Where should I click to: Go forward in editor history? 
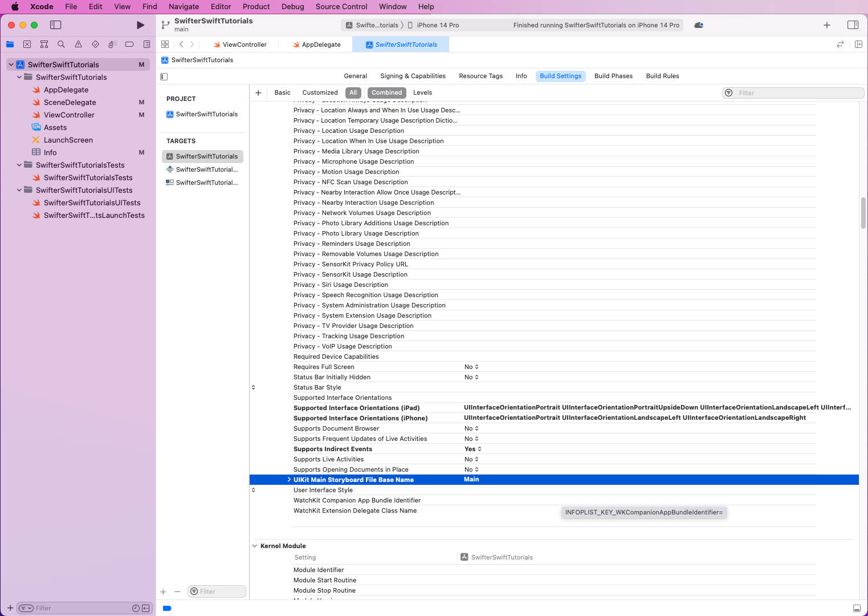click(x=192, y=44)
